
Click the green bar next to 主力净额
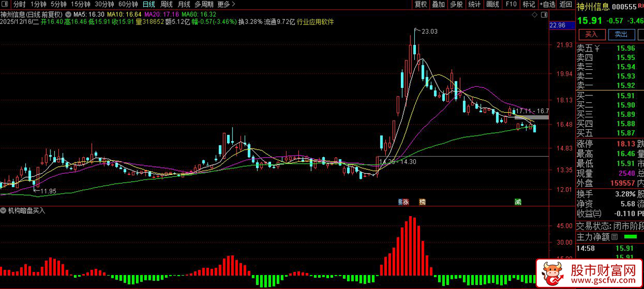coord(630,236)
